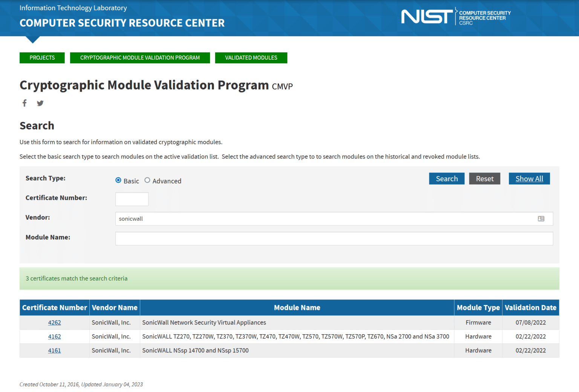Open certificate 4262 details

pos(54,323)
